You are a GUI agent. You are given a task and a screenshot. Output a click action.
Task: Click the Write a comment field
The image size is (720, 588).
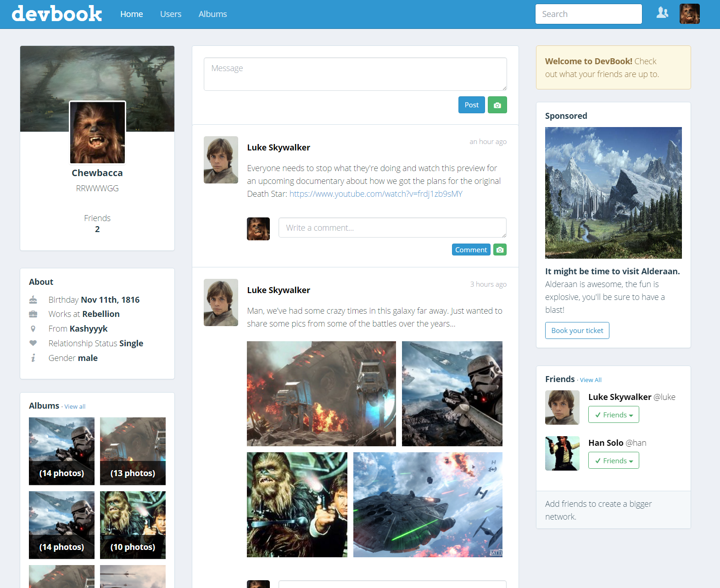coord(392,227)
